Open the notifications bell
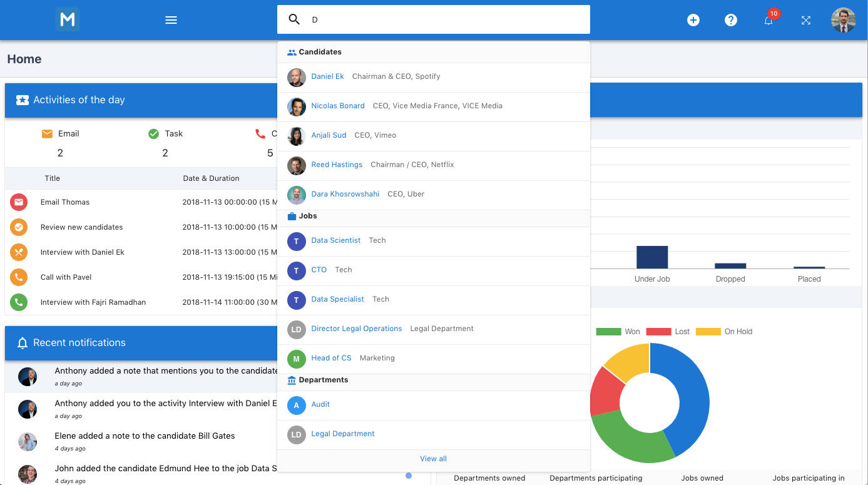 tap(768, 19)
